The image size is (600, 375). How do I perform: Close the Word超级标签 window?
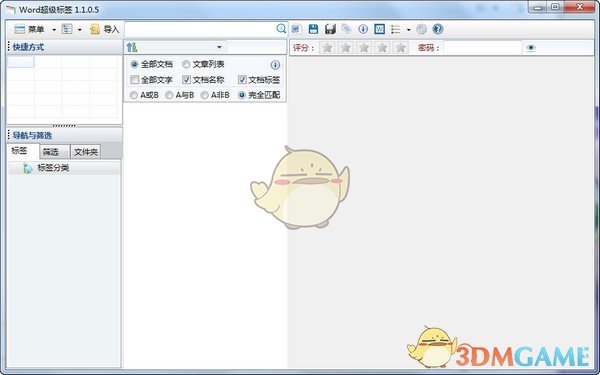click(x=580, y=7)
